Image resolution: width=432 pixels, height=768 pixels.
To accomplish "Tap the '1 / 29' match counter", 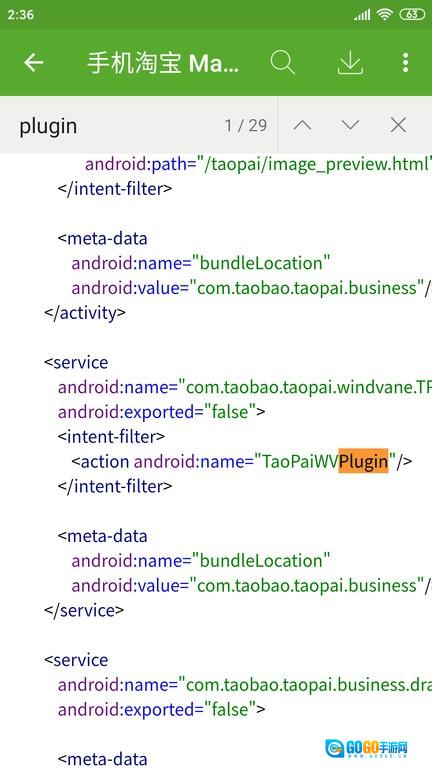I will (x=246, y=126).
